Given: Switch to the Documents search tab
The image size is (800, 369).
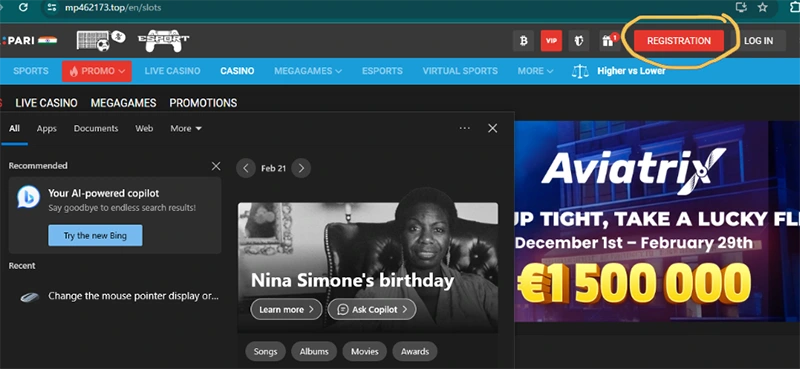Looking at the screenshot, I should (x=96, y=129).
